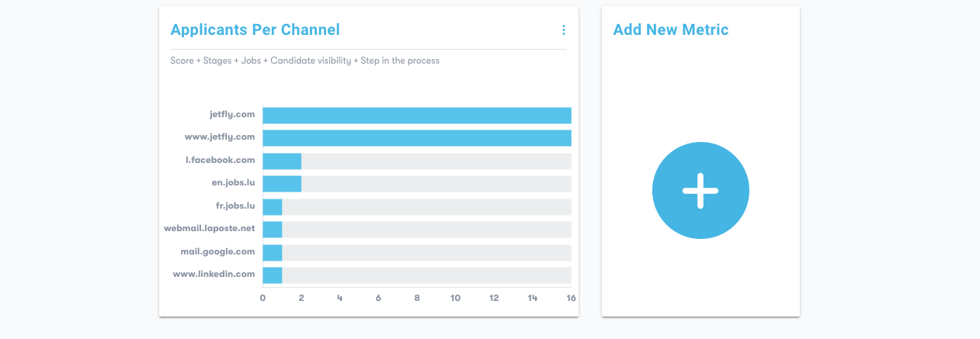Click the Add New Metric heading
The width and height of the screenshot is (980, 339).
pos(670,30)
